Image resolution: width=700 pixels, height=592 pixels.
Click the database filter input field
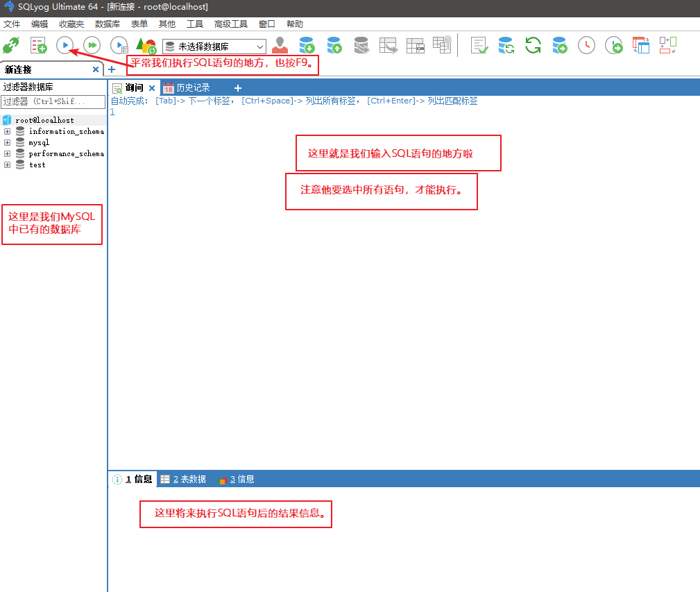(x=53, y=102)
